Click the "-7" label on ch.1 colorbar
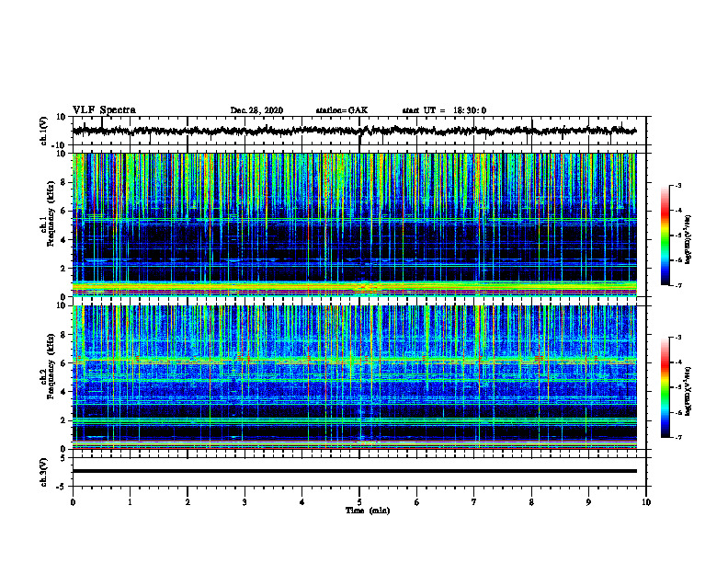The width and height of the screenshot is (728, 563). (x=677, y=285)
